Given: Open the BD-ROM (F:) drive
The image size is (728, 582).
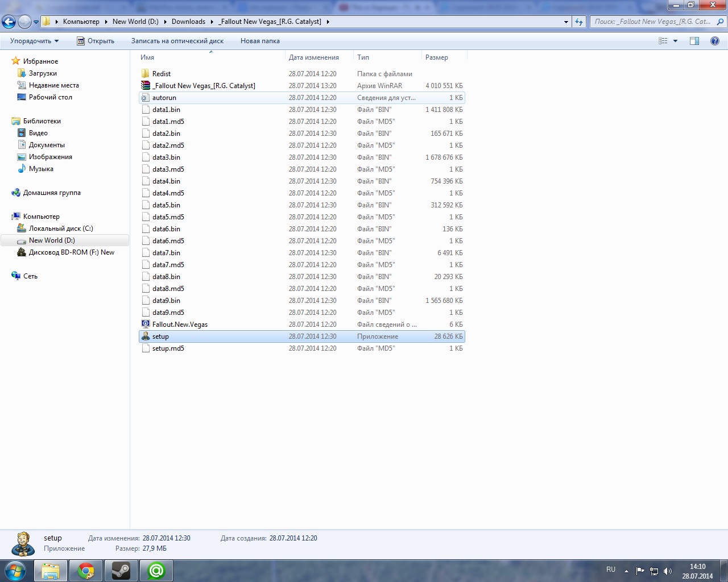Looking at the screenshot, I should [72, 252].
